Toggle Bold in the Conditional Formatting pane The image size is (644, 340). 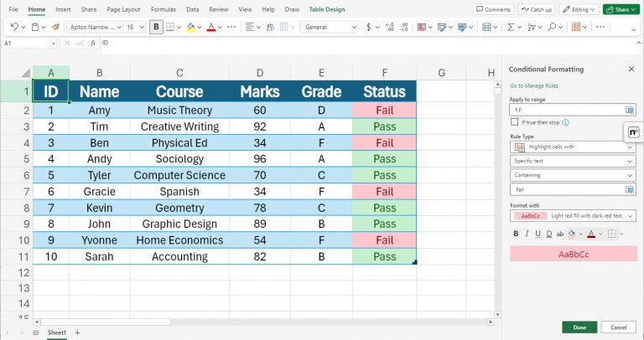click(516, 234)
